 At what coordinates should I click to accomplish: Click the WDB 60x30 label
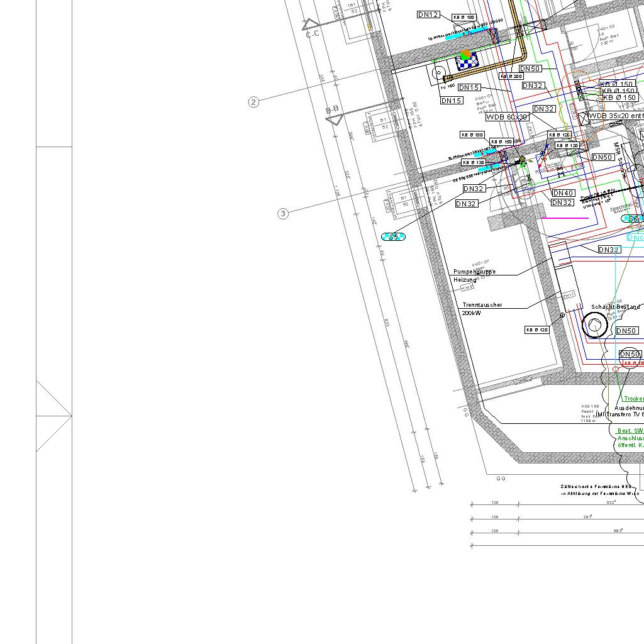click(507, 117)
